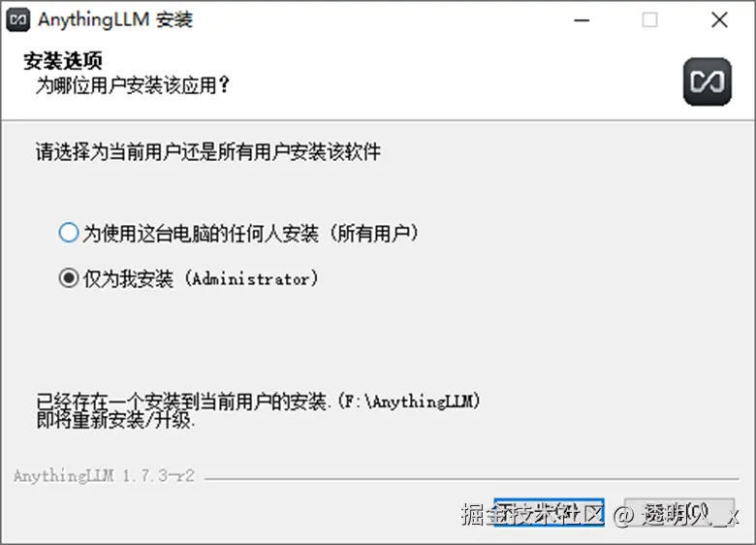Click the 安装选项 heading
Viewport: 756px width, 545px height.
(x=63, y=61)
